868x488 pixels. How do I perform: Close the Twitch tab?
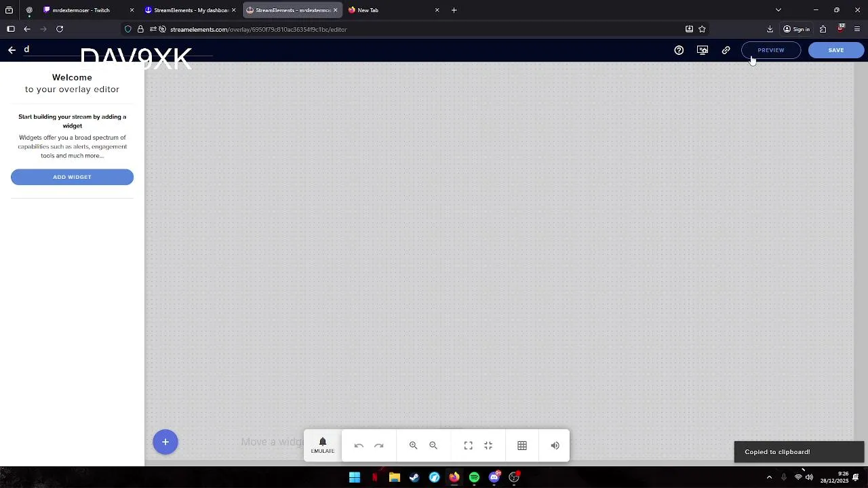(132, 10)
